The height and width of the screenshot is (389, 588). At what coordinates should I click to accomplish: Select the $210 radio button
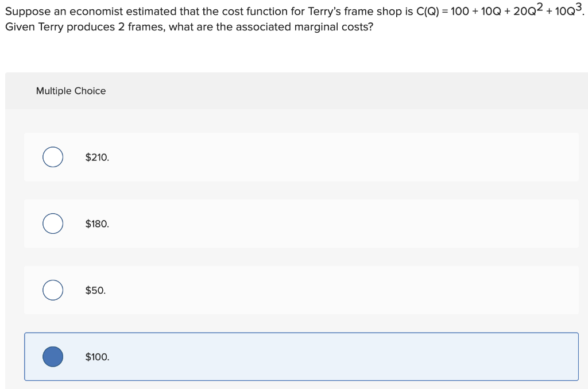tap(52, 156)
